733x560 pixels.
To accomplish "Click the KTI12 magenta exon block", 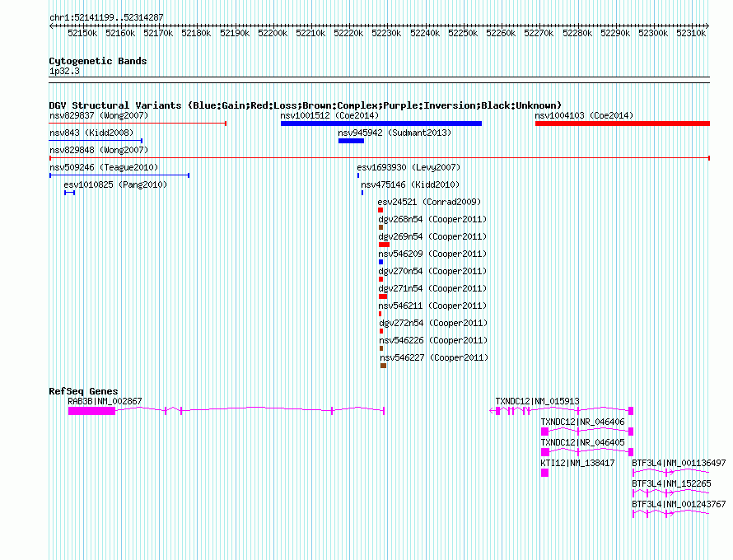I will [x=544, y=473].
